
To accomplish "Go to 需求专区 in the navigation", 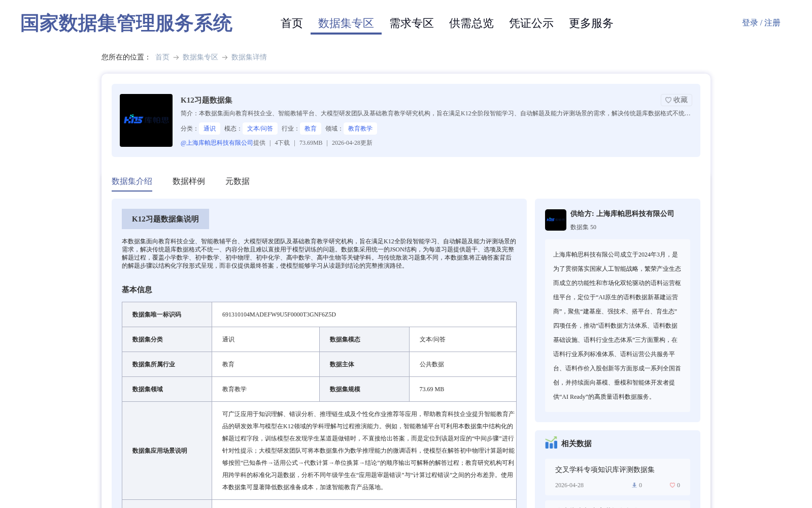I will pos(412,23).
